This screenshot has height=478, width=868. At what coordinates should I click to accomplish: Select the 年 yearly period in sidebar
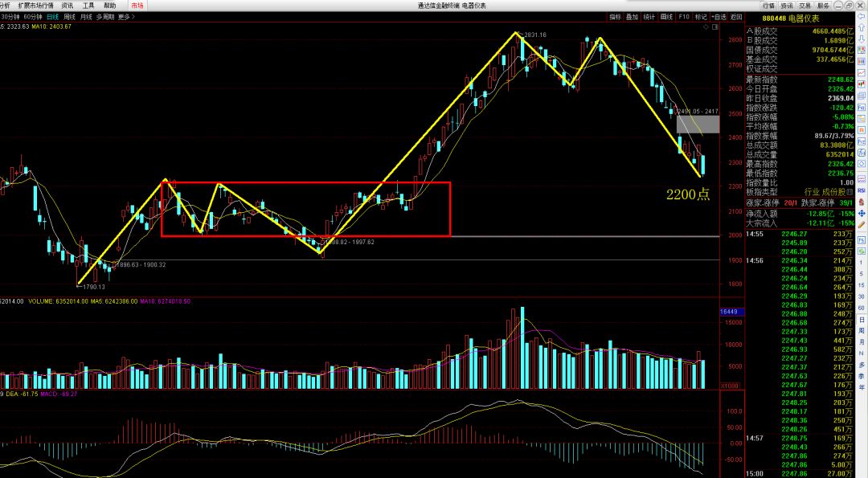(x=862, y=386)
